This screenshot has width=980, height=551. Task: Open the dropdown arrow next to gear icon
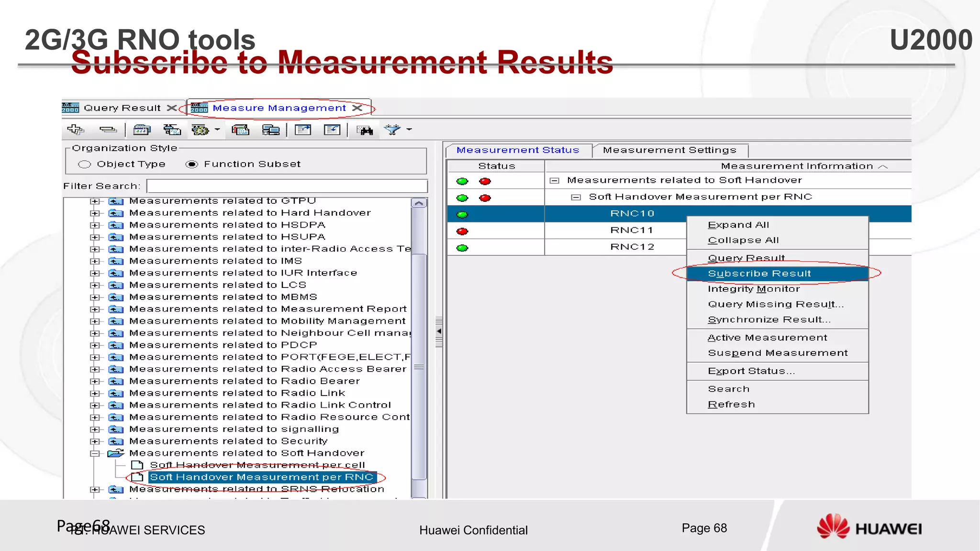pos(217,129)
